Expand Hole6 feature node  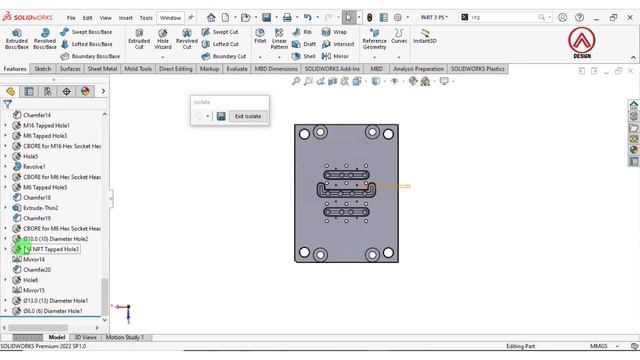click(x=5, y=280)
